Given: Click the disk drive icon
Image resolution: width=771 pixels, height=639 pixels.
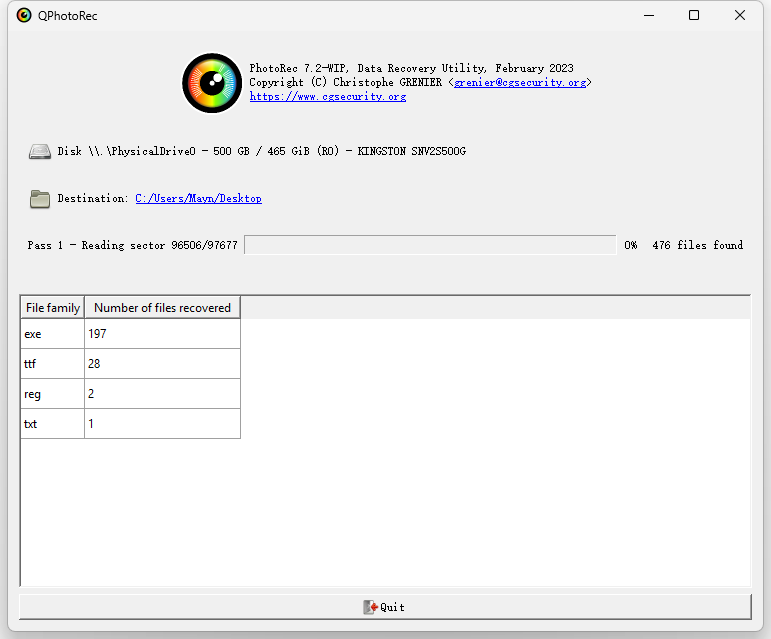Looking at the screenshot, I should 39,151.
